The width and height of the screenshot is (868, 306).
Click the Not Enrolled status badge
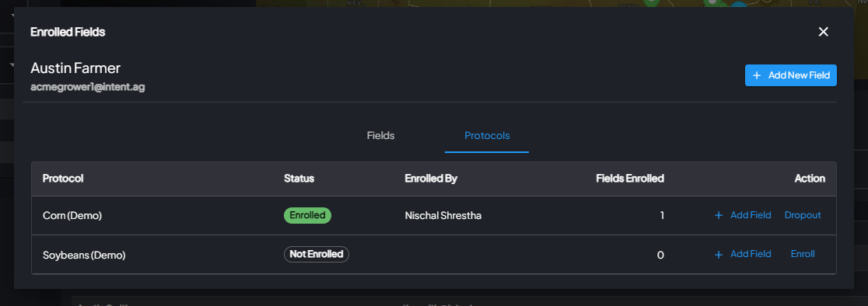pyautogui.click(x=316, y=254)
